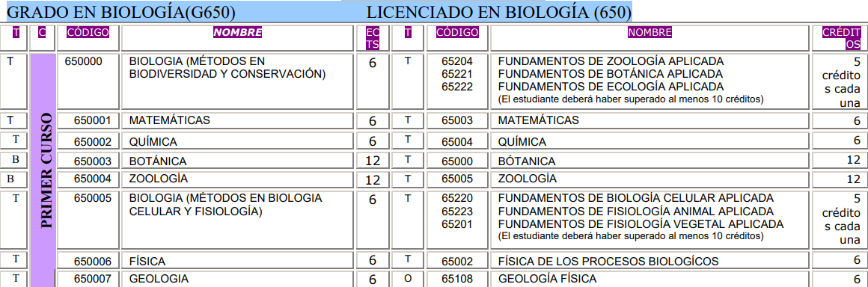Select FUNDAMENTOS DE FISIOLOGÍA VEGETAL APLICADA text
This screenshot has height=287, width=868.
pyautogui.click(x=641, y=224)
